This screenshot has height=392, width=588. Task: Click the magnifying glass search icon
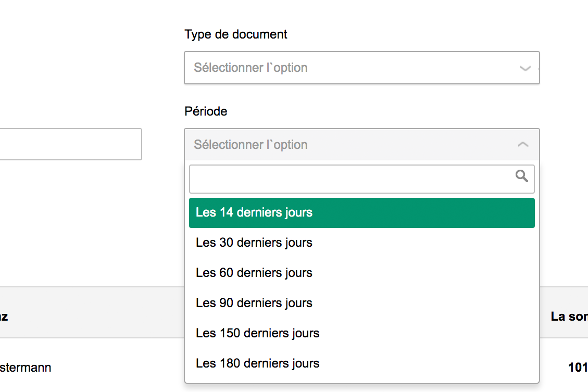(521, 176)
